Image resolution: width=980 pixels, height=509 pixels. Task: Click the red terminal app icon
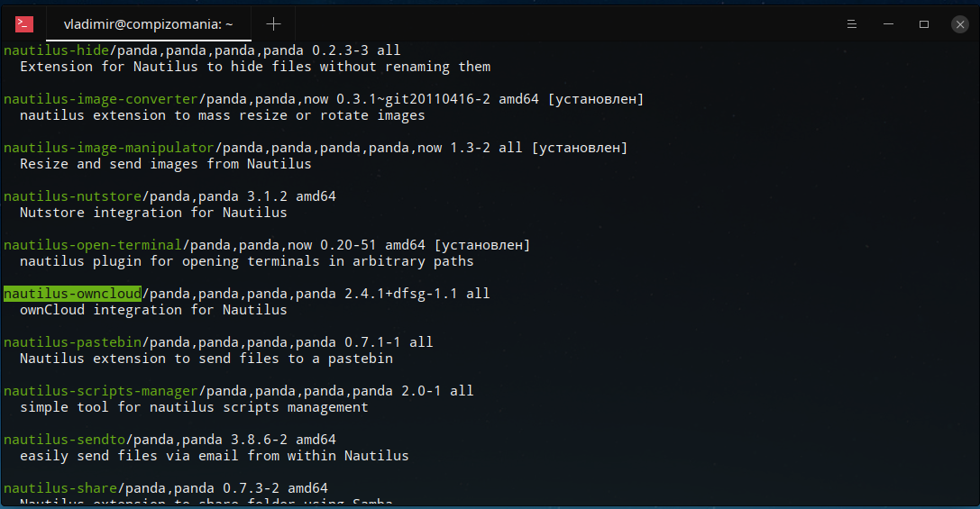click(23, 23)
